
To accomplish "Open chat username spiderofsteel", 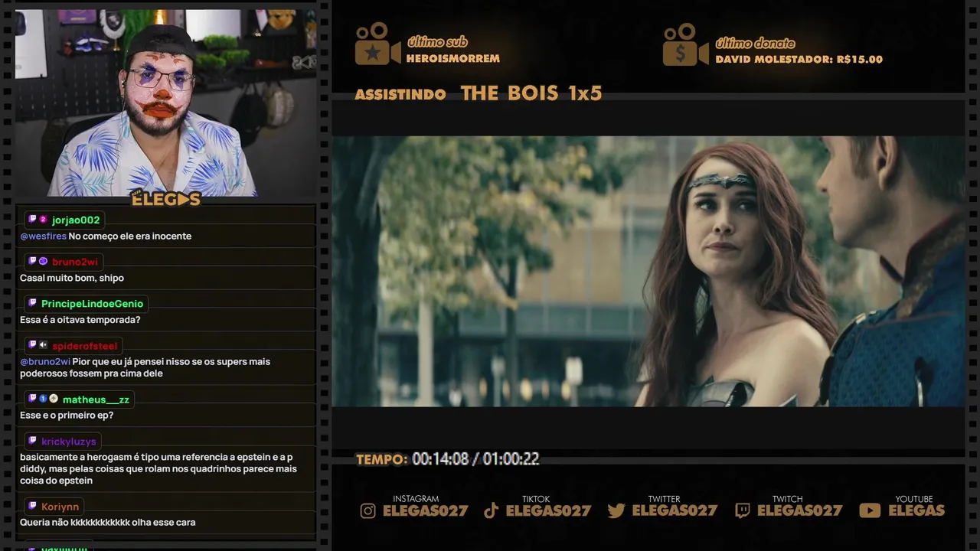I will pos(85,347).
